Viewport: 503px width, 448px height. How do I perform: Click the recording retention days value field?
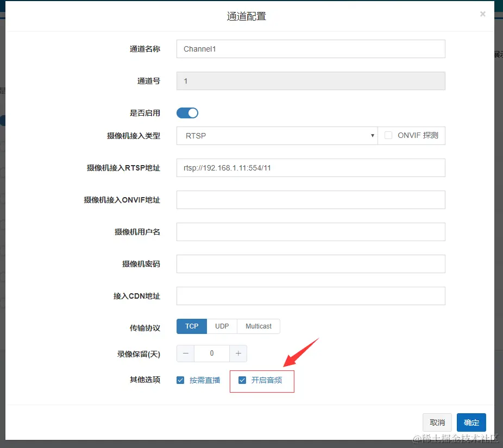coord(212,353)
